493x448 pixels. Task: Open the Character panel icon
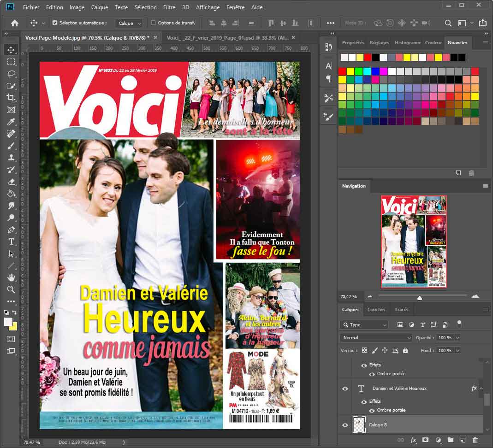coord(328,66)
